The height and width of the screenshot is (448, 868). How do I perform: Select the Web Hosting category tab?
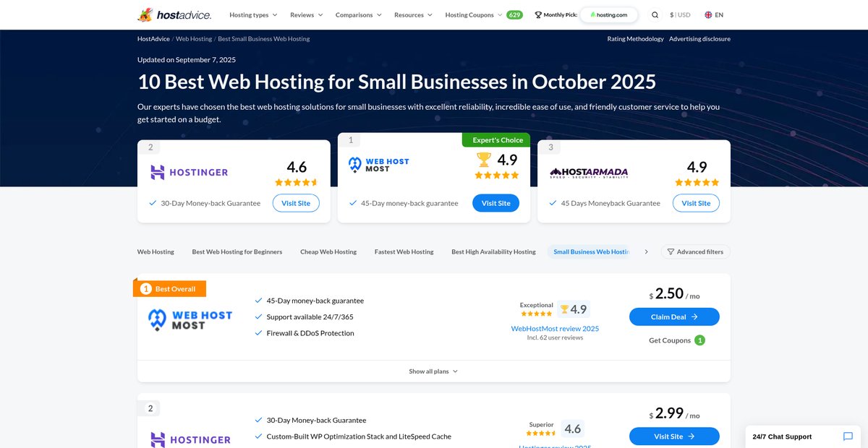pyautogui.click(x=156, y=251)
